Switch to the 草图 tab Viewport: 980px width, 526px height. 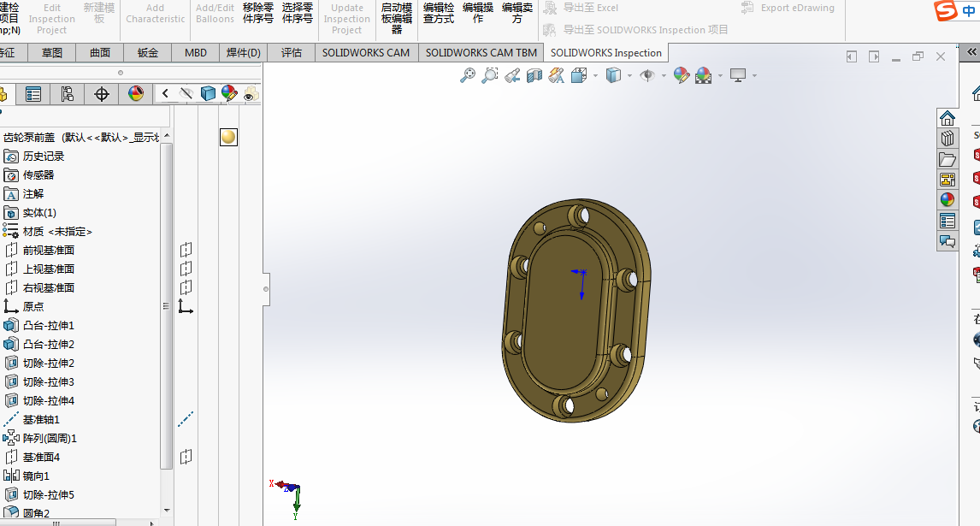coord(52,52)
